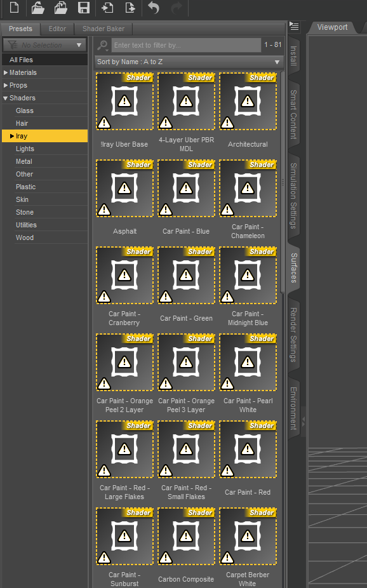The width and height of the screenshot is (367, 588).
Task: Click the filter text input field
Action: point(186,45)
